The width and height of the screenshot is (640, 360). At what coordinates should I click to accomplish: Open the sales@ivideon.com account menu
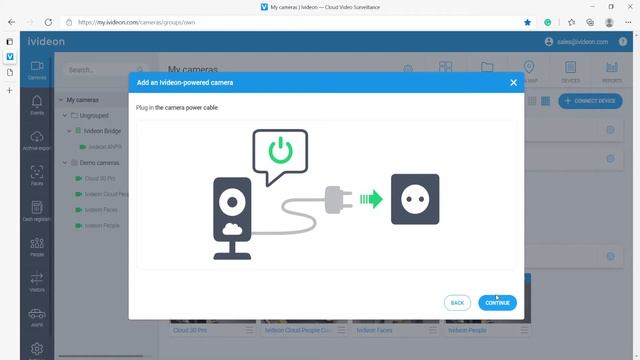[x=576, y=42]
